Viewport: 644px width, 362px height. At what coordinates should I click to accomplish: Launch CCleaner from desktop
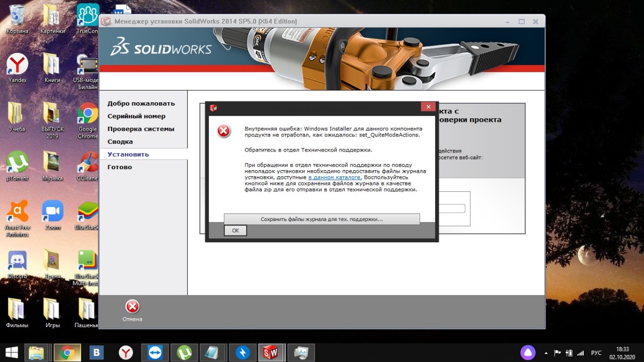pyautogui.click(x=88, y=166)
